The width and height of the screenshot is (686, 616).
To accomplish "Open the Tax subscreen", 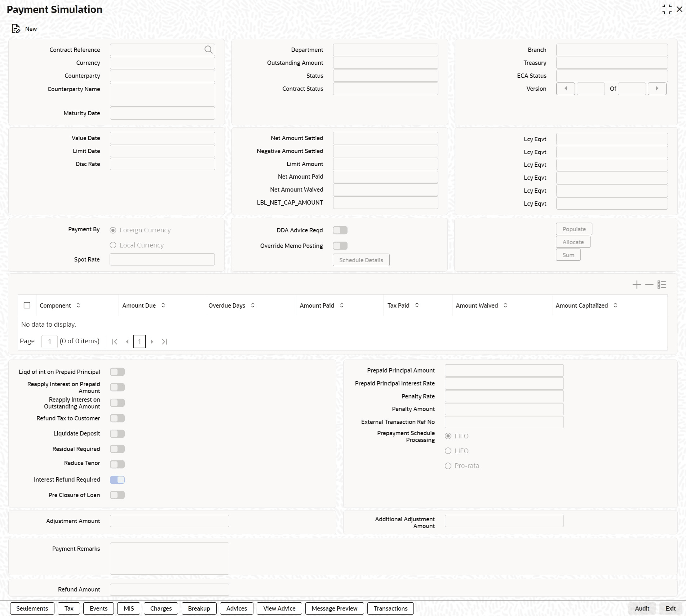I will 69,608.
